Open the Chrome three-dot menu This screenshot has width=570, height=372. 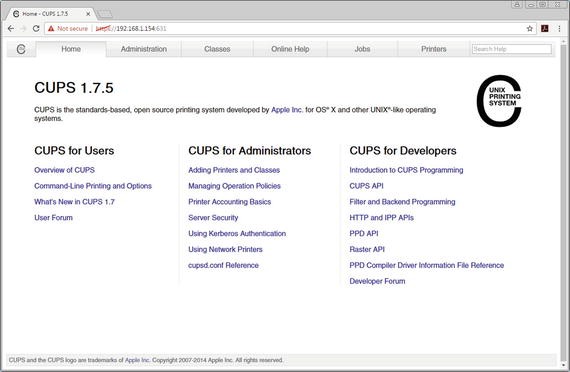point(559,28)
